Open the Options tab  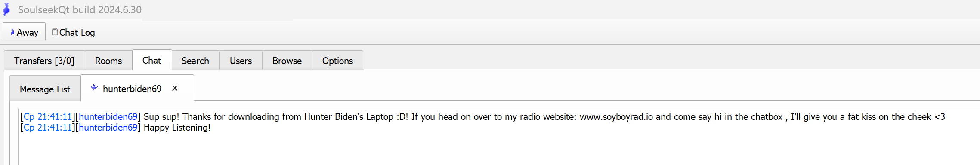337,61
